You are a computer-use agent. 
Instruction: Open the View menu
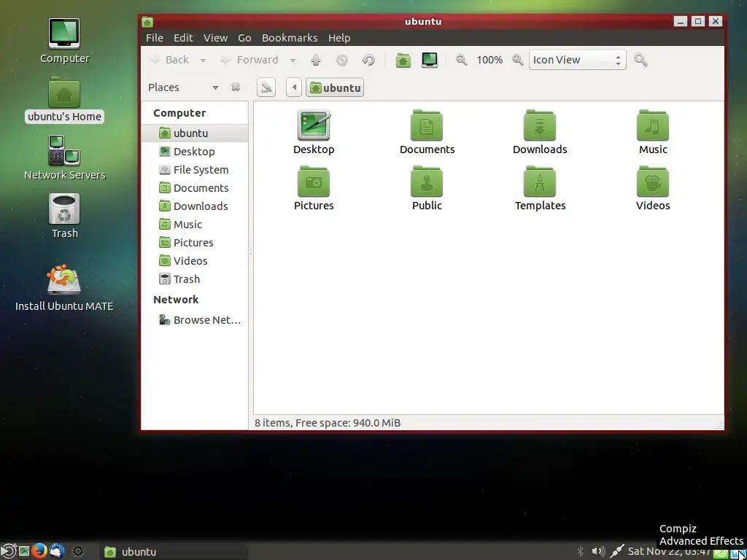pos(215,38)
